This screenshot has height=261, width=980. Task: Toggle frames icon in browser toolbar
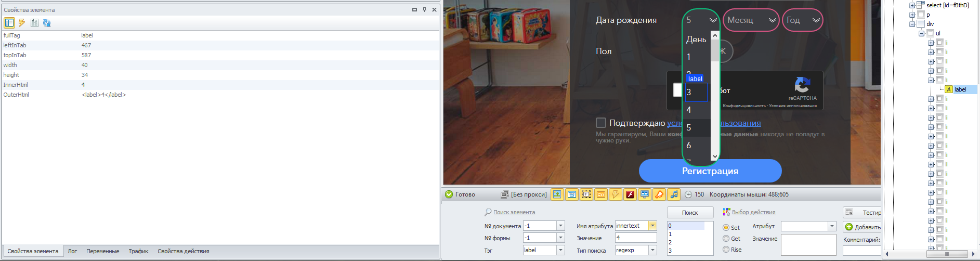[586, 194]
